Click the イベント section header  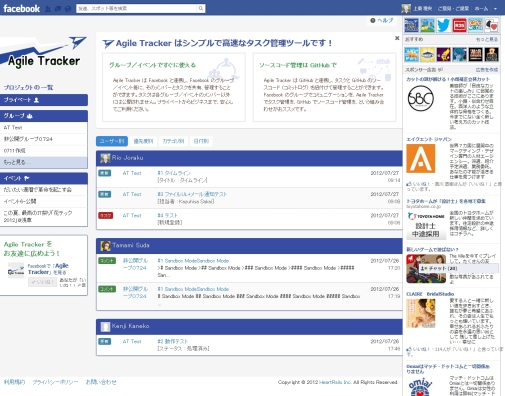[44, 178]
